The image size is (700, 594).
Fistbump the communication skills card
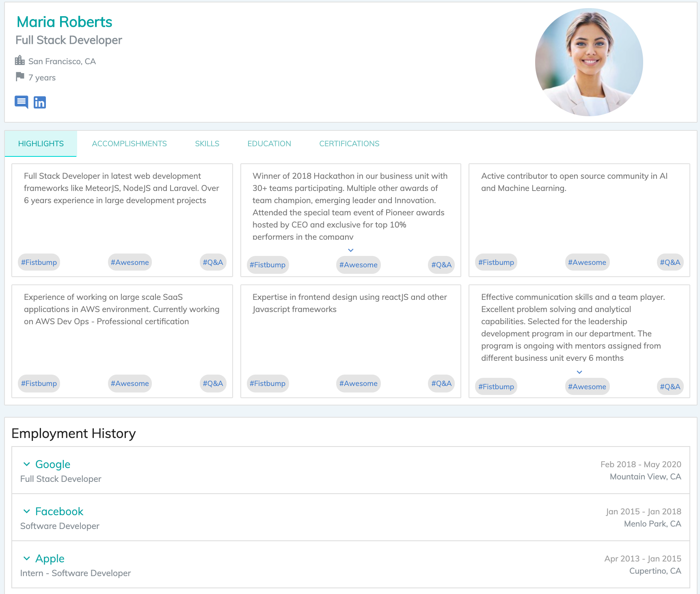[496, 387]
